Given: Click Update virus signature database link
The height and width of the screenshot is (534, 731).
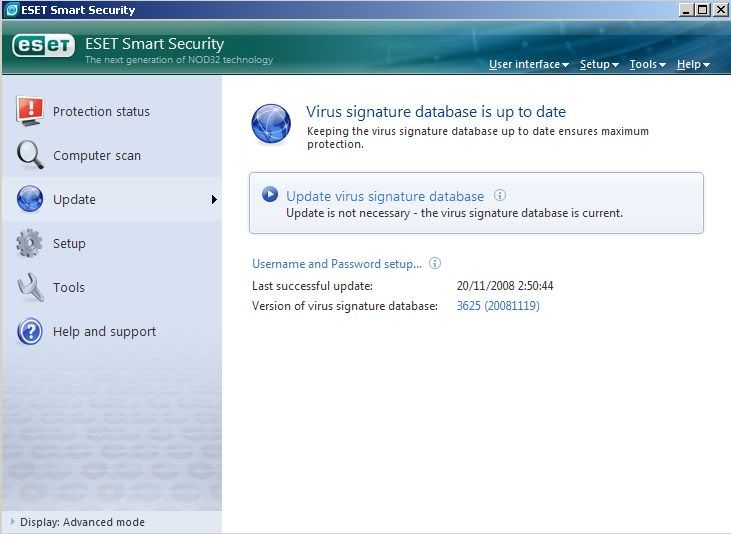Looking at the screenshot, I should coord(385,196).
